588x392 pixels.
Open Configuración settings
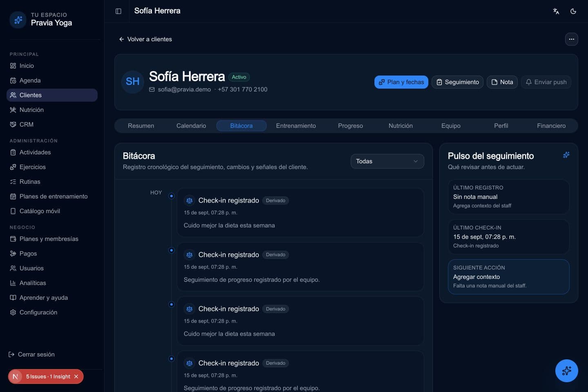(52, 312)
